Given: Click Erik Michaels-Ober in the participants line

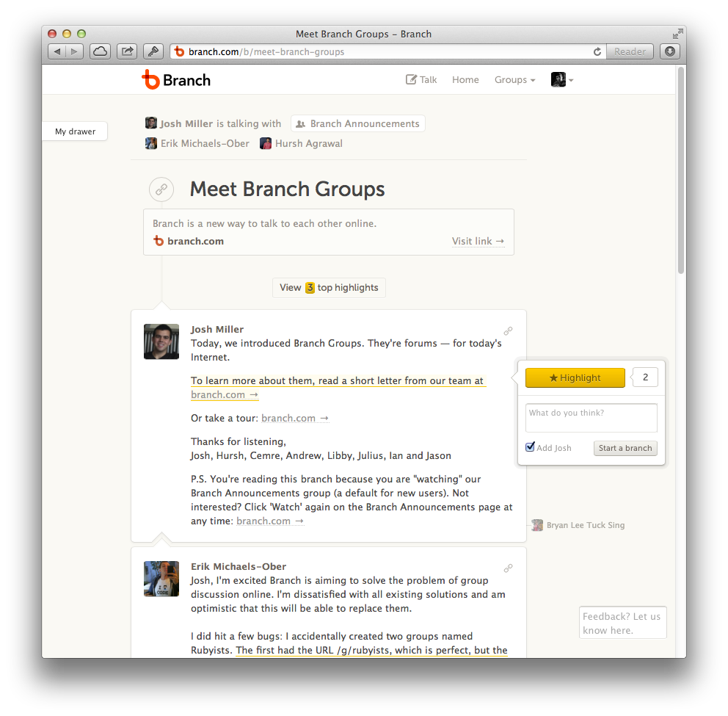Looking at the screenshot, I should click(205, 144).
